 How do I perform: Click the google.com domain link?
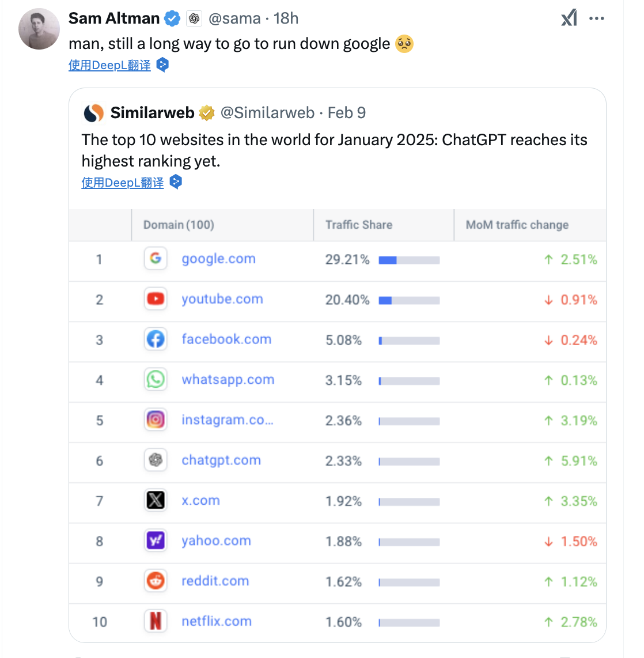click(x=218, y=259)
